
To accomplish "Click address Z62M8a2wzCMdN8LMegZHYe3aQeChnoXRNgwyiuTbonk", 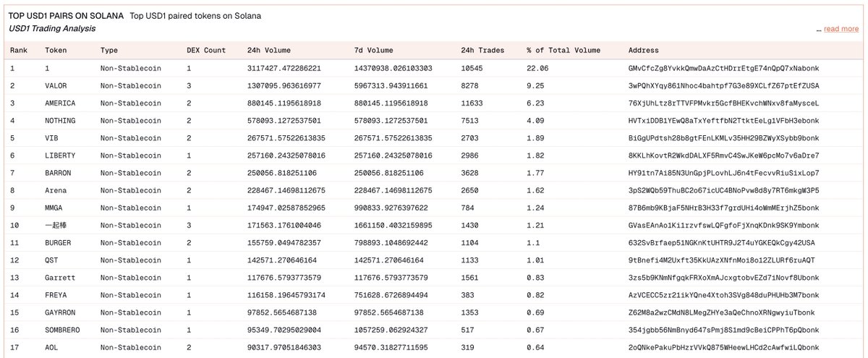I will (x=721, y=312).
